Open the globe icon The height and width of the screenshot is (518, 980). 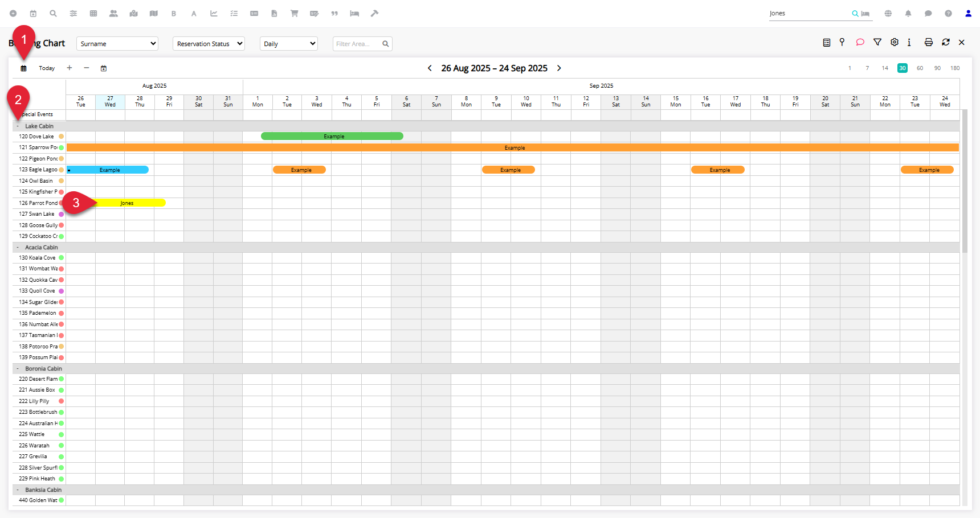(888, 13)
